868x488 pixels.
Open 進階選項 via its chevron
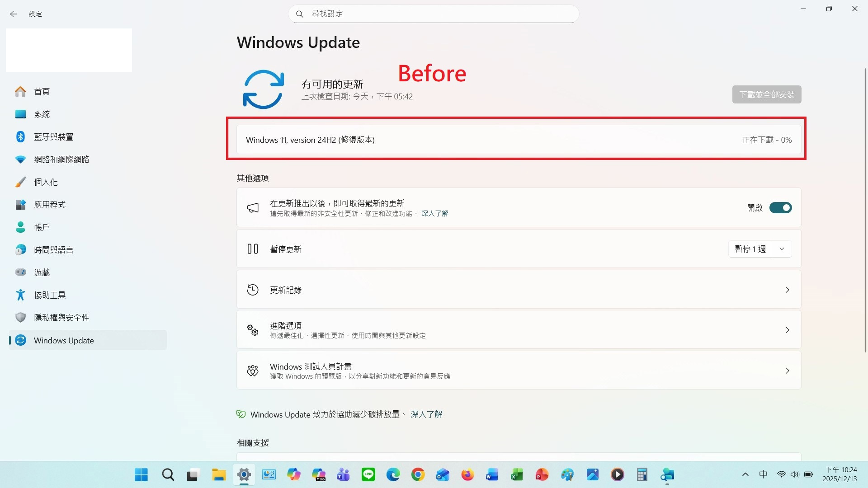(x=787, y=330)
